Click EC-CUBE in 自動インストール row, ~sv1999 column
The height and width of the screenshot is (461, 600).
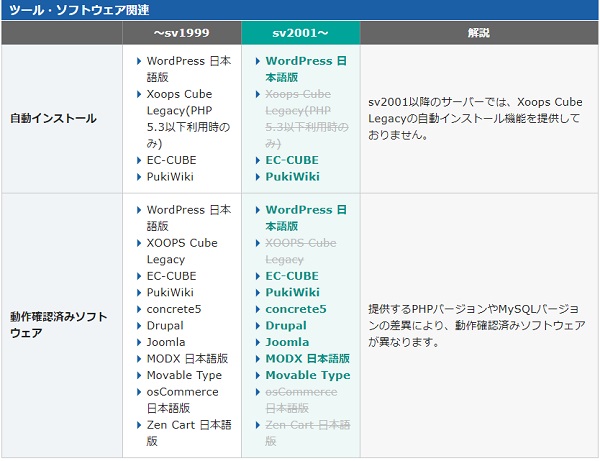point(171,160)
